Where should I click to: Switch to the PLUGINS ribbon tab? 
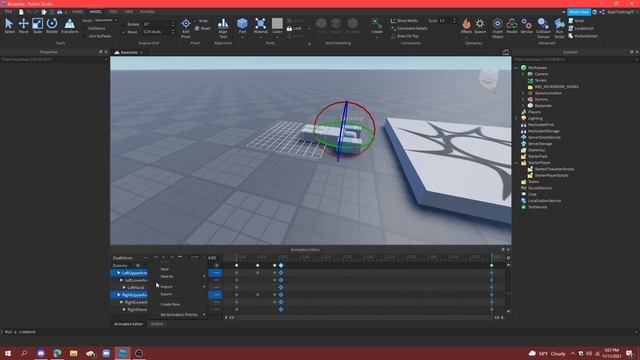tap(147, 12)
